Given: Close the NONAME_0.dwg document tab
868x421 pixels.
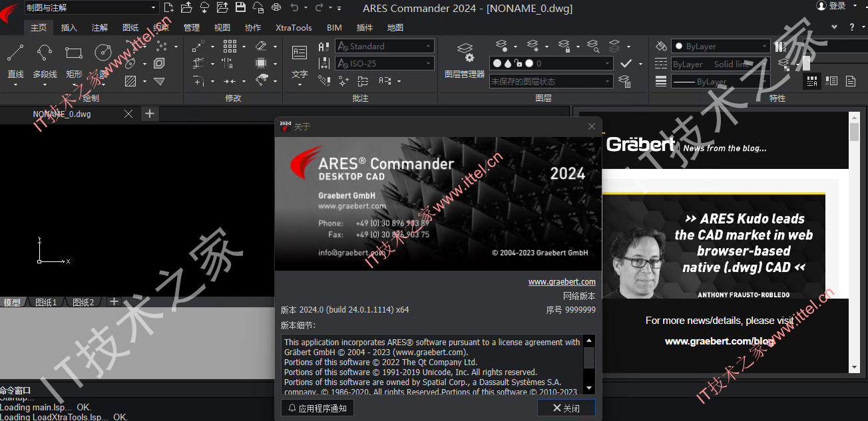Looking at the screenshot, I should pyautogui.click(x=128, y=114).
